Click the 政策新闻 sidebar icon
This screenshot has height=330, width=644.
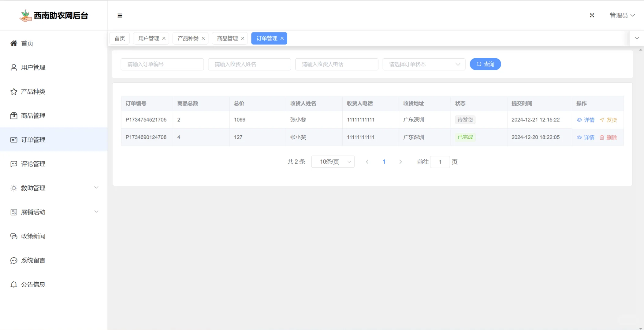tap(14, 236)
